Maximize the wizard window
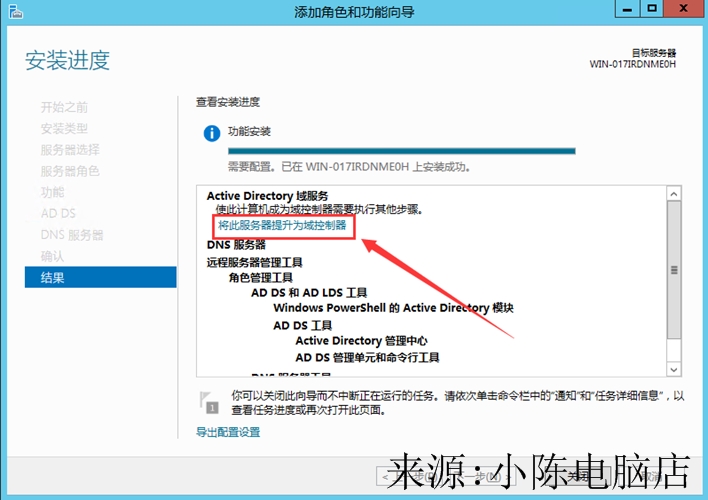708x500 pixels. (652, 9)
